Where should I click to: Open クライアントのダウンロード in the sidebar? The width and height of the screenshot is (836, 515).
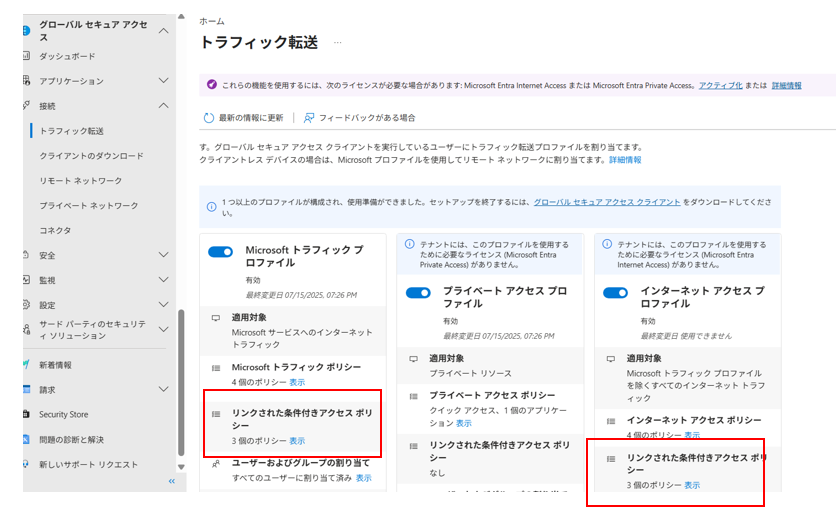91,156
